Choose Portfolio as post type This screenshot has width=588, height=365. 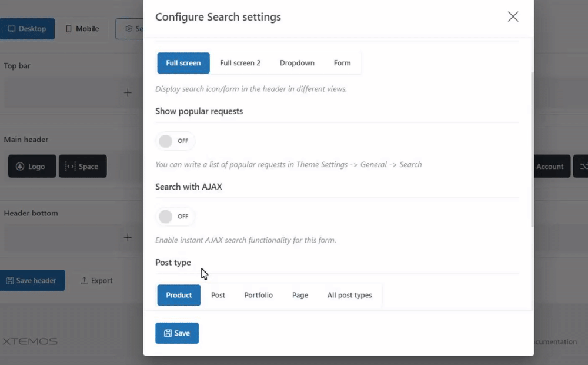coord(259,295)
